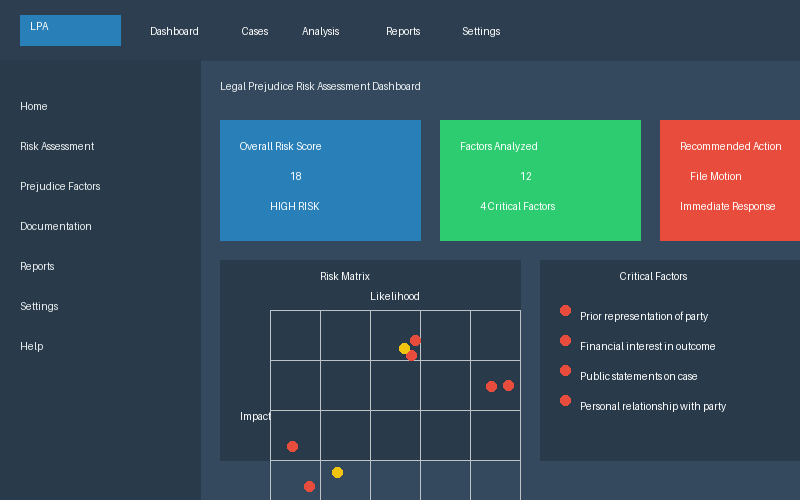This screenshot has height=500, width=800.
Task: Click red bullet beside Financial interest in outcome
Action: point(565,341)
